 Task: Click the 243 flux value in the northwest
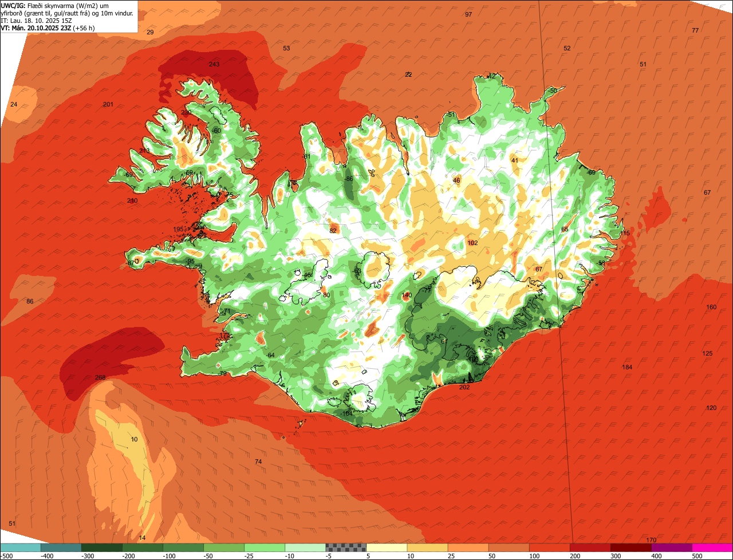pos(214,64)
